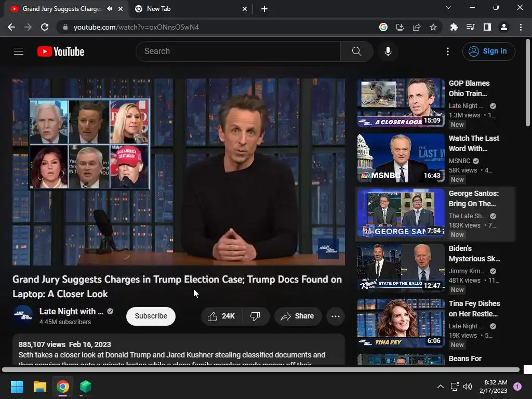Image resolution: width=532 pixels, height=399 pixels.
Task: Open Beans For suggested video title
Action: pos(465,358)
